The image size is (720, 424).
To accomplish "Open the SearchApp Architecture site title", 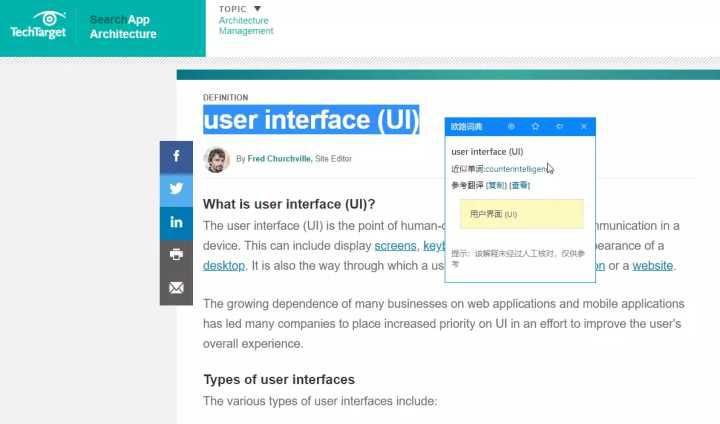I will (x=123, y=27).
